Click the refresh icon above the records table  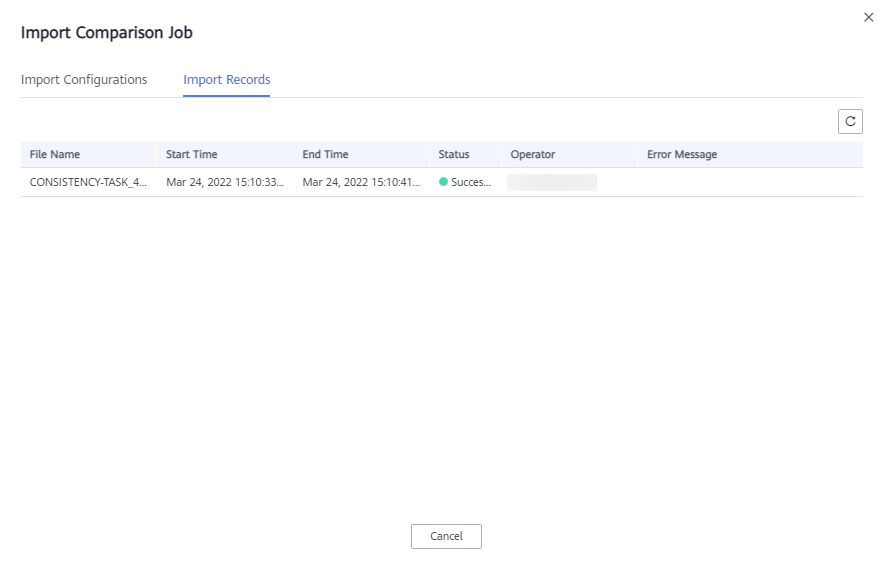click(x=850, y=121)
